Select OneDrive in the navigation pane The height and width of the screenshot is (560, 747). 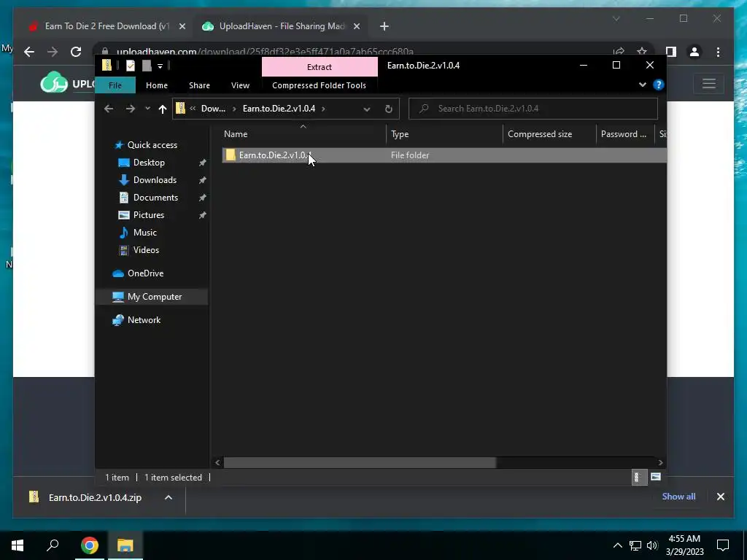[x=145, y=273]
